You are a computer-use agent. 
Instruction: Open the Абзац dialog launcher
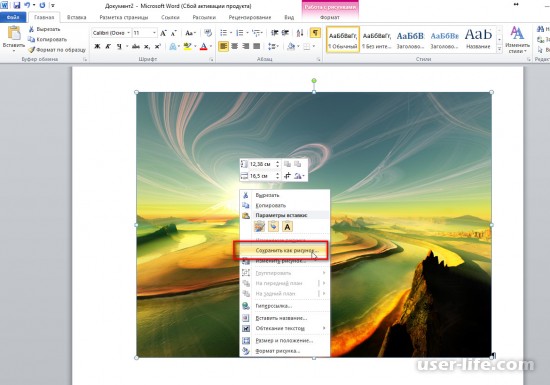[x=318, y=60]
